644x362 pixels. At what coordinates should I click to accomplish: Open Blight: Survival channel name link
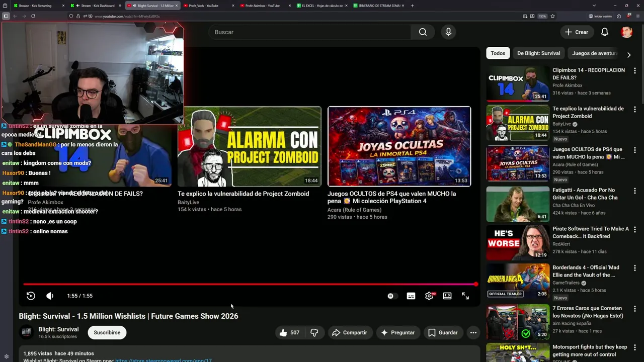(58, 329)
